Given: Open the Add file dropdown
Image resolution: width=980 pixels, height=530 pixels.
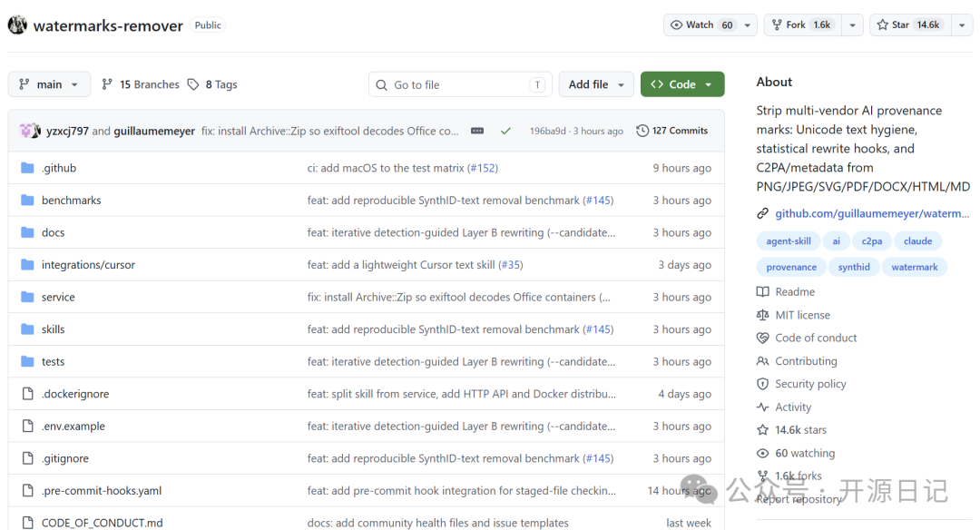Looking at the screenshot, I should click(x=596, y=84).
